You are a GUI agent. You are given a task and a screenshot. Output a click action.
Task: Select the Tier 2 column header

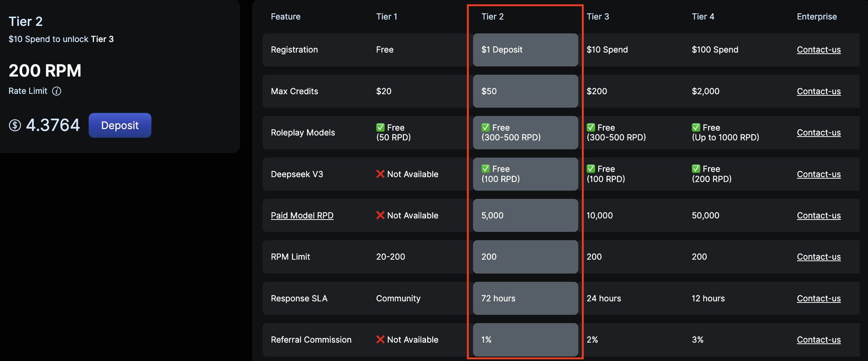point(492,17)
